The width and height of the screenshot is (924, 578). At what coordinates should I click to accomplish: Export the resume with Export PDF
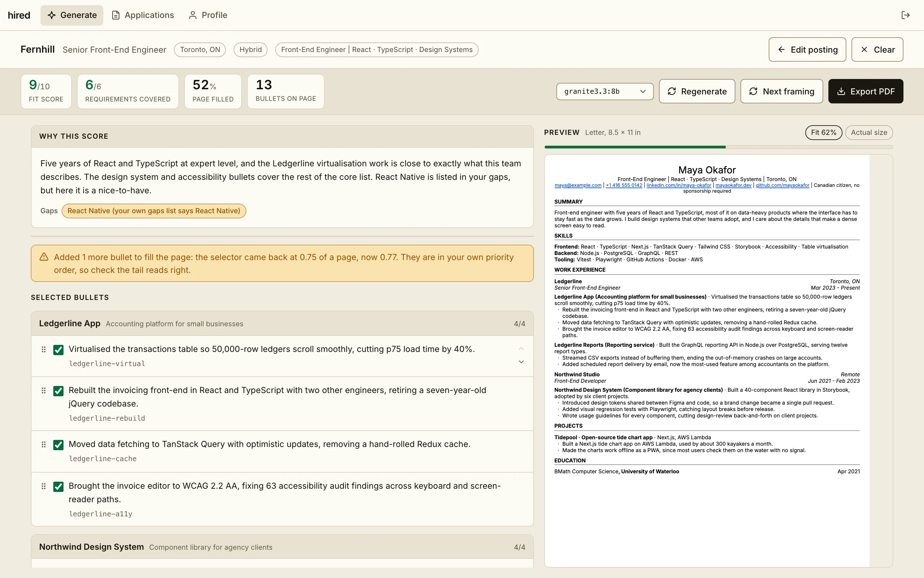pyautogui.click(x=866, y=92)
